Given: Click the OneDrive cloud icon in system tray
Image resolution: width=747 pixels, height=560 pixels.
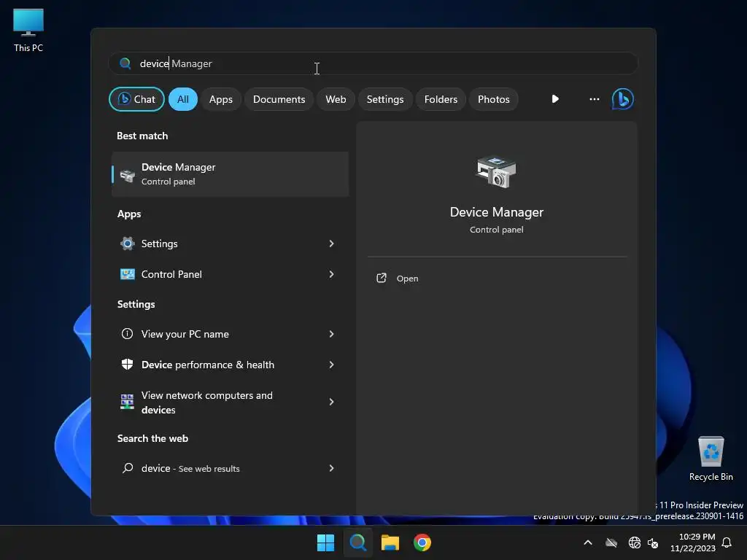Looking at the screenshot, I should 611,542.
